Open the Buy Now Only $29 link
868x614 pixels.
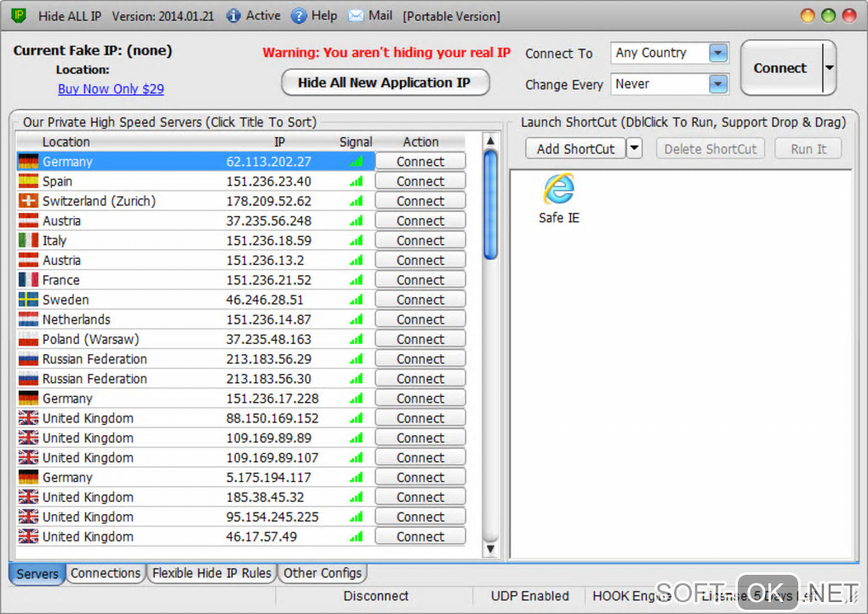pos(111,89)
